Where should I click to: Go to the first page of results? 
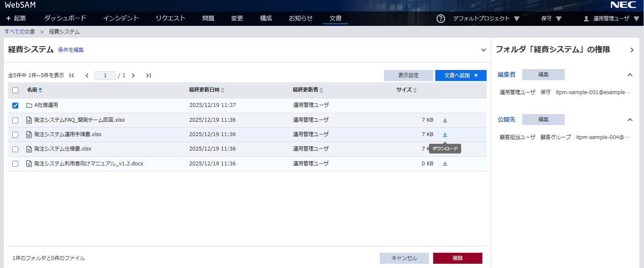point(72,75)
